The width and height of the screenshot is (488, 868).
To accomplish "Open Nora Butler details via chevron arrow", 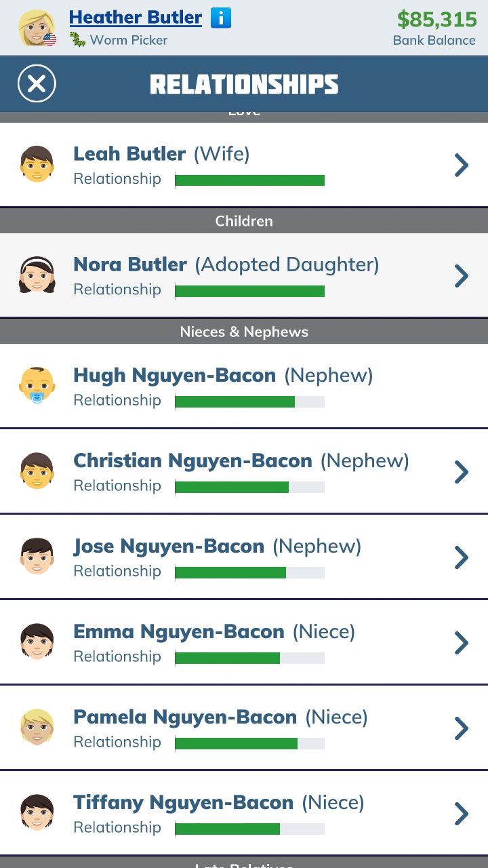I will pos(462,275).
